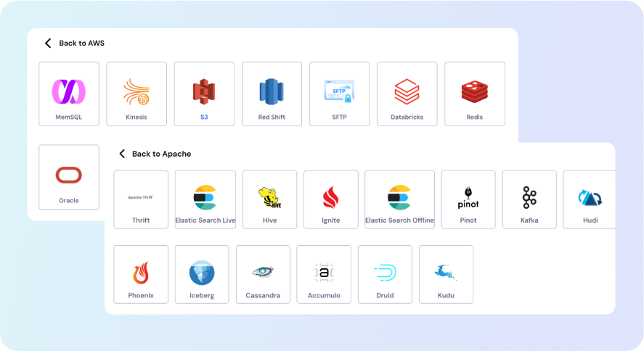
Task: Choose the Redis connector tile
Action: pyautogui.click(x=475, y=94)
